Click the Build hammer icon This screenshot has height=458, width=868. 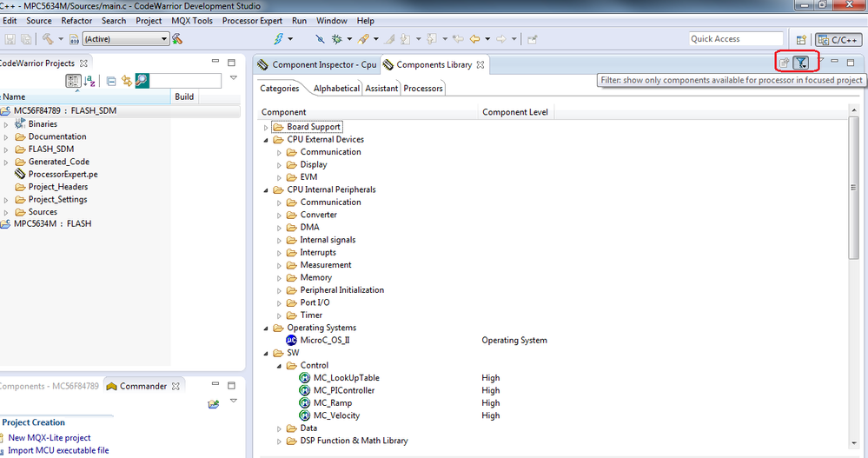coord(48,39)
